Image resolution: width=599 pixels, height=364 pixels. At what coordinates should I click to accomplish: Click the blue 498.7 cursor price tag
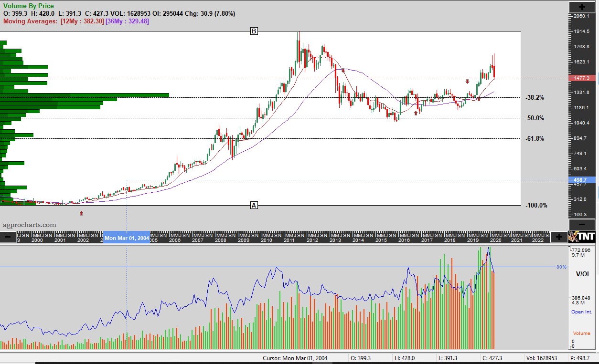(x=582, y=180)
